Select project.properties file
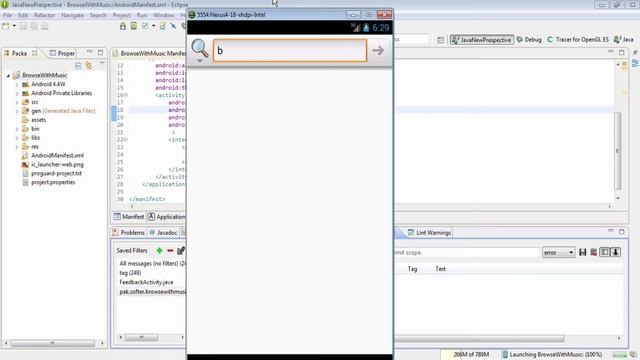 point(49,182)
